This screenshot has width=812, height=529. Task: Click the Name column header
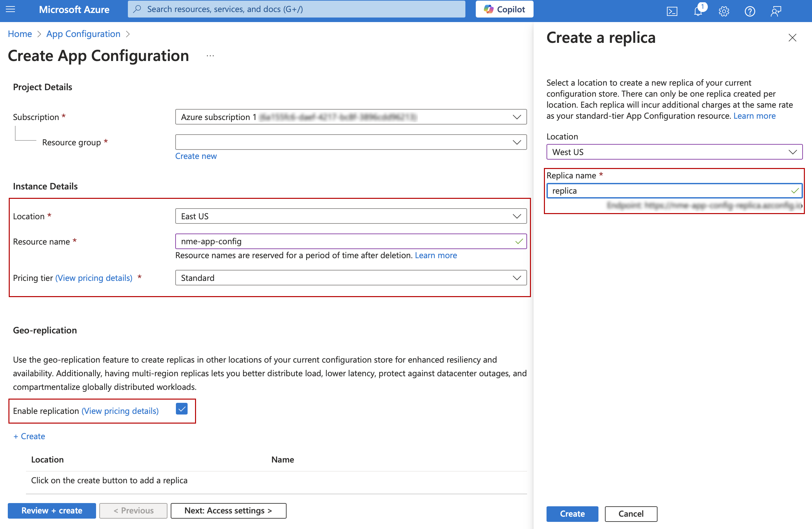282,459
